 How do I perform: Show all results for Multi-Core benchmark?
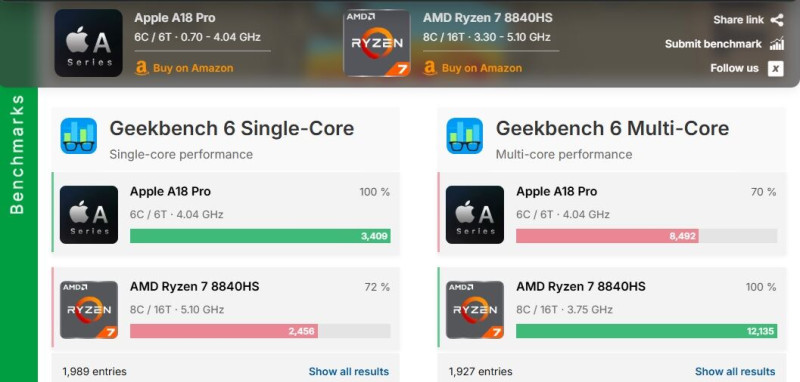click(x=735, y=371)
